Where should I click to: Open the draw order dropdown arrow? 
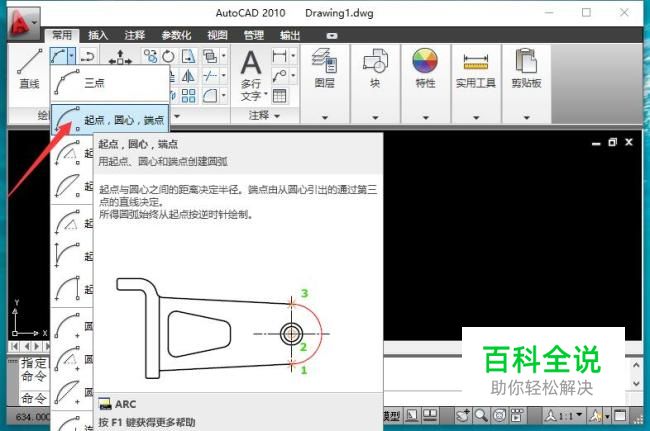pyautogui.click(x=224, y=56)
